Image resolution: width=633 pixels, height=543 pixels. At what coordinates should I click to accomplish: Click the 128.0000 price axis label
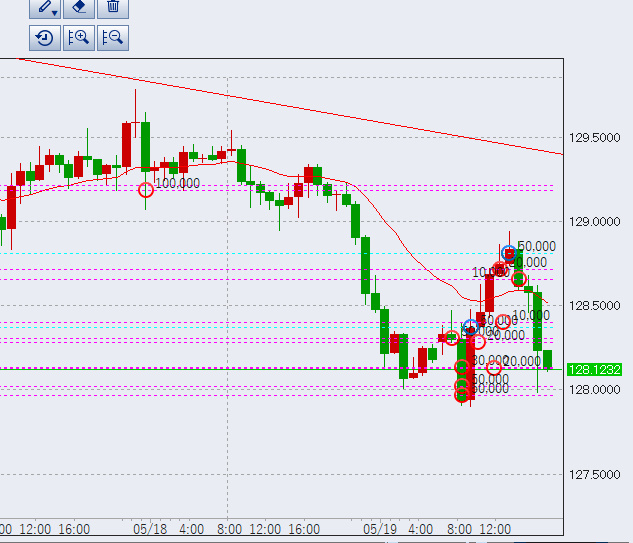pos(594,390)
